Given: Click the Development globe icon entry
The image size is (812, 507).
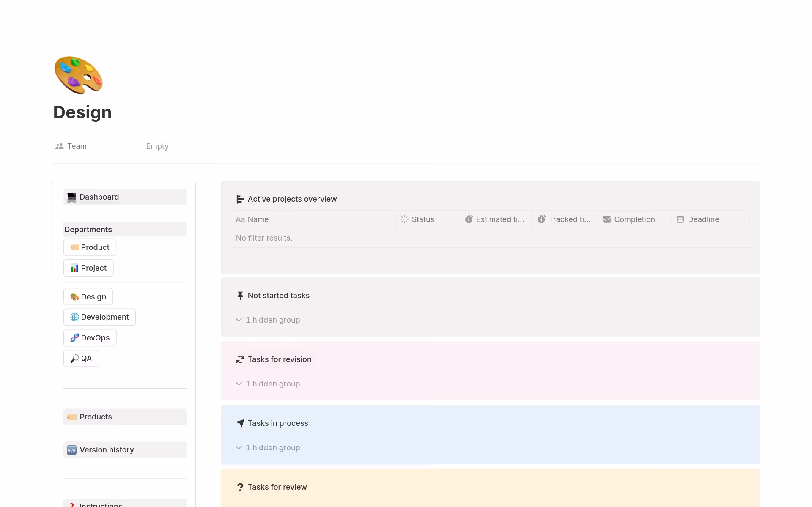Looking at the screenshot, I should [99, 317].
